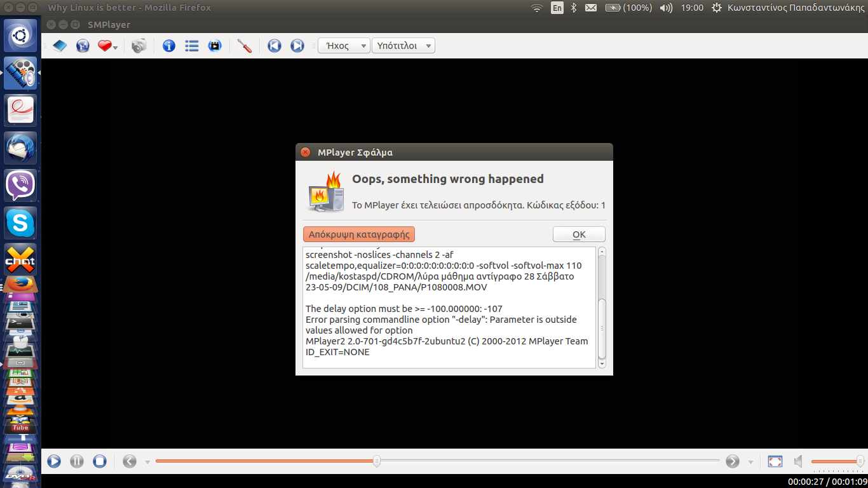Screen dimensions: 868x488
Task: Open the favorites heart dropdown arrow
Action: [x=116, y=47]
